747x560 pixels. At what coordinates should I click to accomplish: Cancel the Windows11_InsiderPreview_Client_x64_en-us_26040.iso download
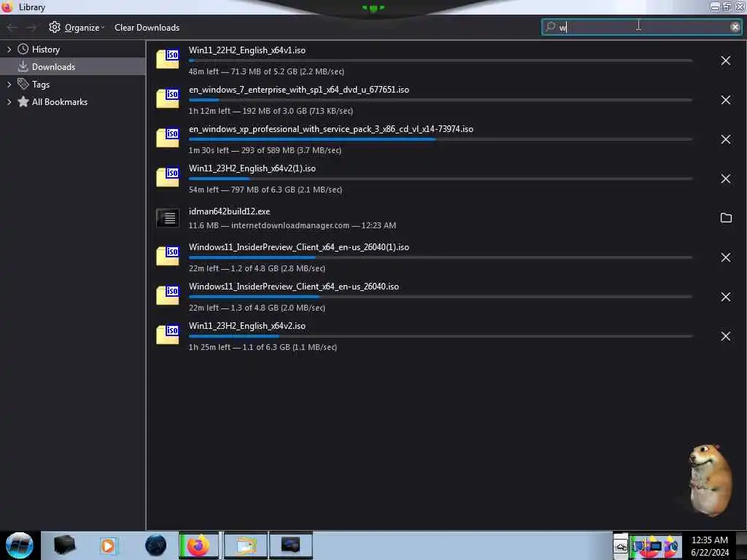(x=725, y=297)
